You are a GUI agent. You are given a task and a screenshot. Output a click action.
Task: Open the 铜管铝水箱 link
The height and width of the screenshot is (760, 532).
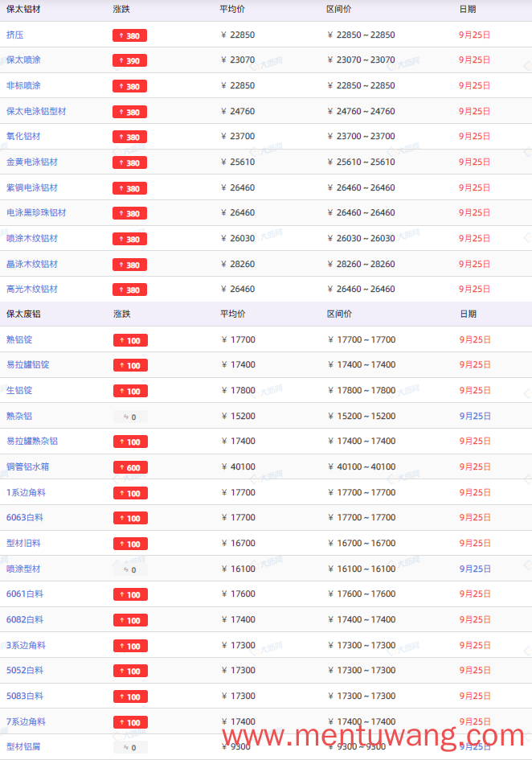click(x=27, y=466)
